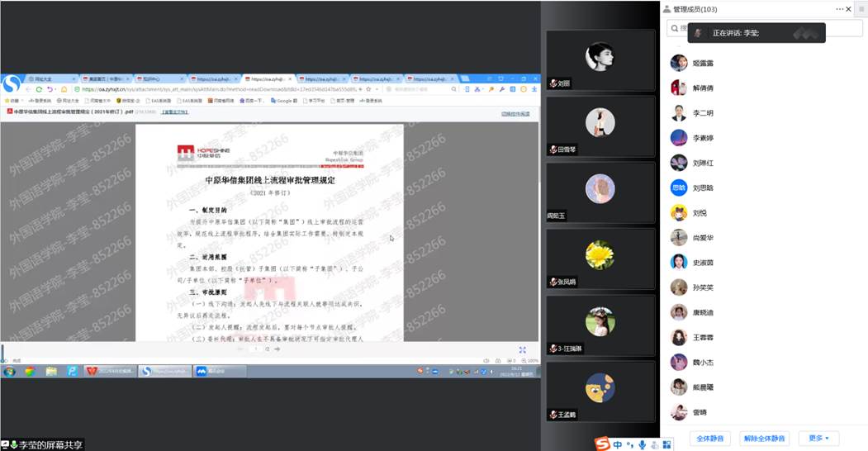Open the member panel more-options ellipsis icon
The image size is (868, 451).
pyautogui.click(x=840, y=9)
